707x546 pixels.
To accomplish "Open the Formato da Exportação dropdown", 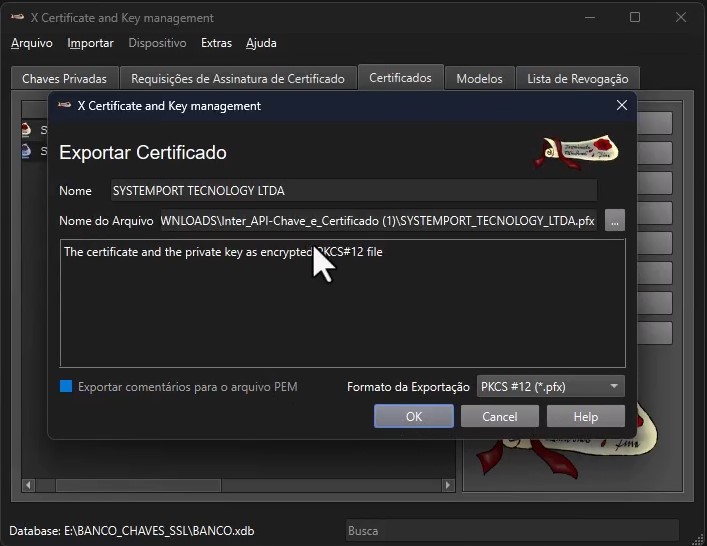I will [x=551, y=386].
